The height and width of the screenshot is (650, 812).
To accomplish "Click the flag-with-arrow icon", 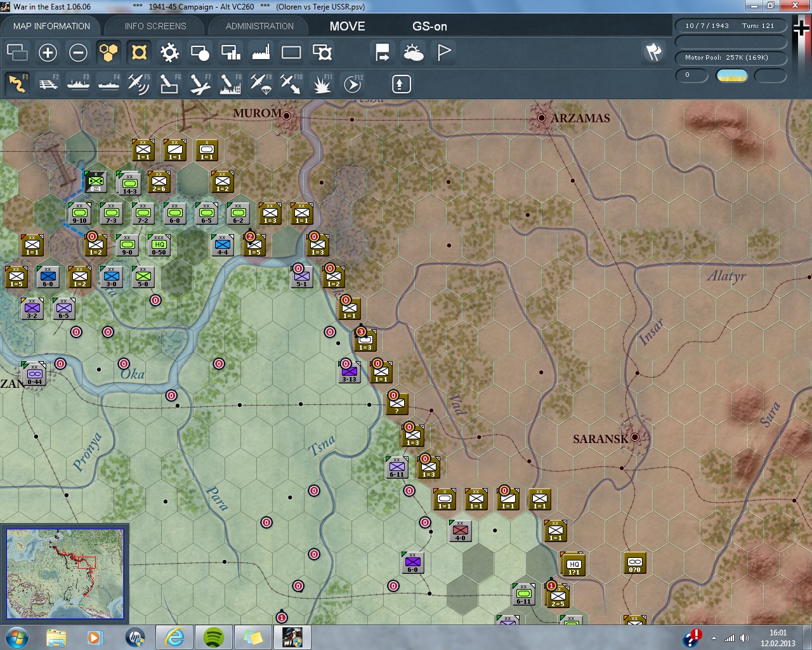I will [383, 52].
